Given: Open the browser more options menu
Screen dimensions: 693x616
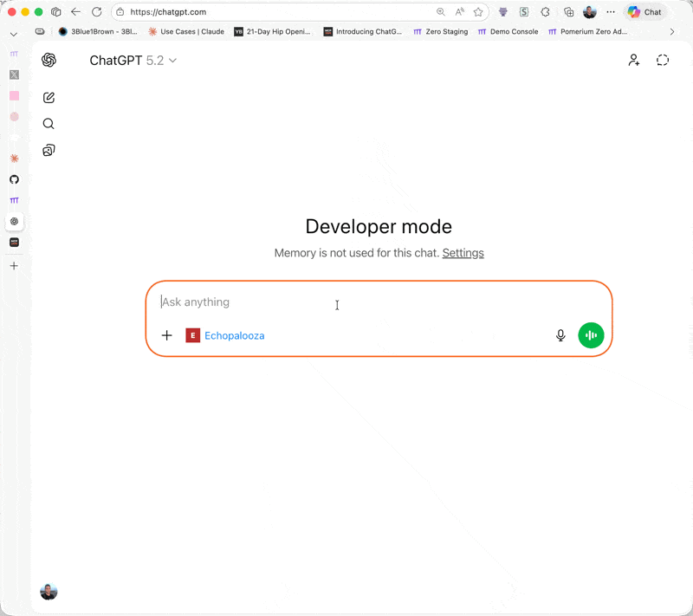Looking at the screenshot, I should pos(611,12).
